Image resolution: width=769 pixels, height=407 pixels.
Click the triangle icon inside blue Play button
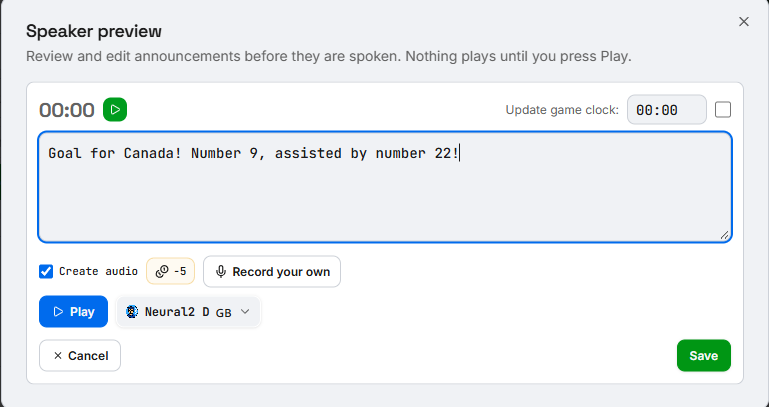tap(58, 311)
